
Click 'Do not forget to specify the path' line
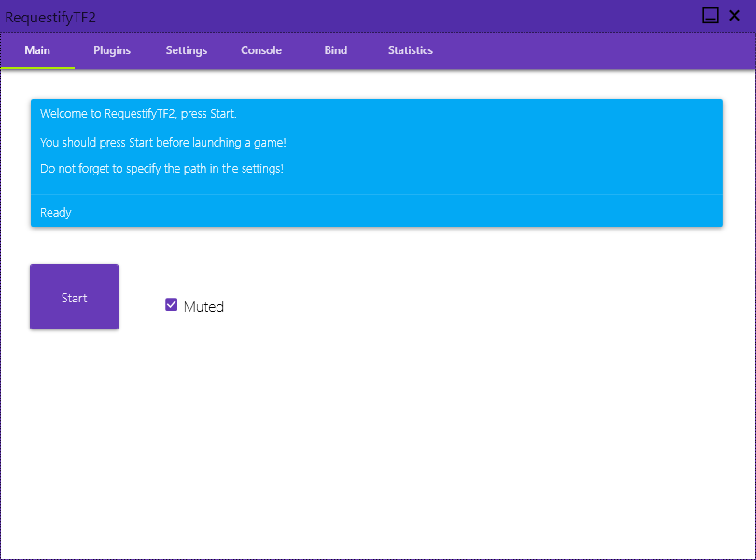(161, 169)
